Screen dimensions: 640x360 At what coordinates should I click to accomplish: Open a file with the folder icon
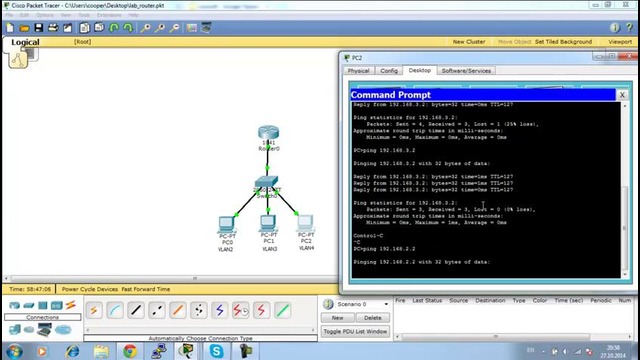pyautogui.click(x=24, y=28)
